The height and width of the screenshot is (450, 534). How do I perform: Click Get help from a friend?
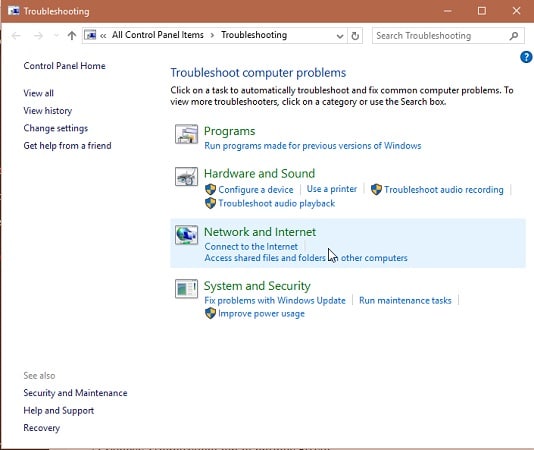[67, 146]
